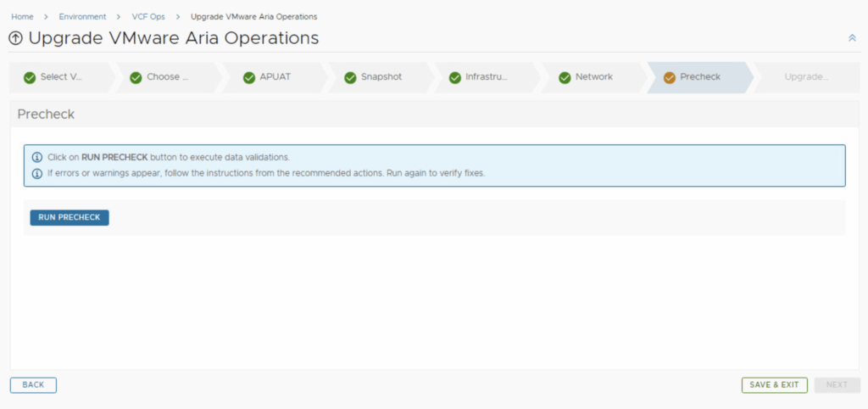Click green checkmark icon on Choose step

(x=136, y=77)
